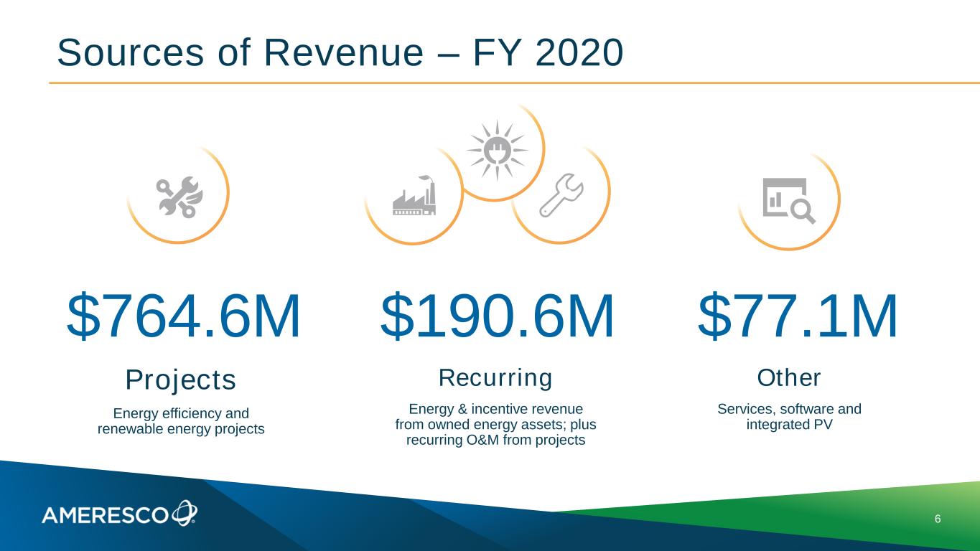Click the $764.6M revenue figure

click(184, 316)
